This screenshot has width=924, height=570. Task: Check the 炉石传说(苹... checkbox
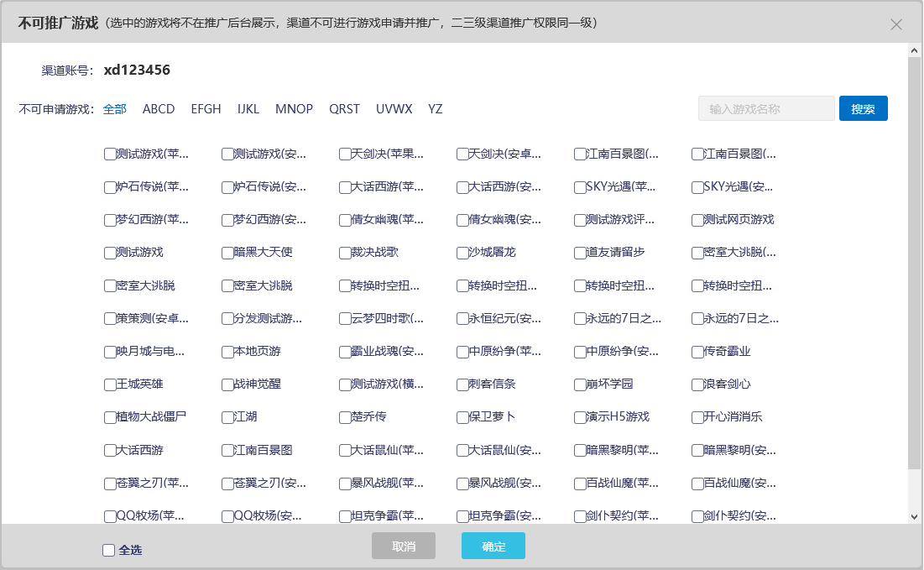point(110,188)
